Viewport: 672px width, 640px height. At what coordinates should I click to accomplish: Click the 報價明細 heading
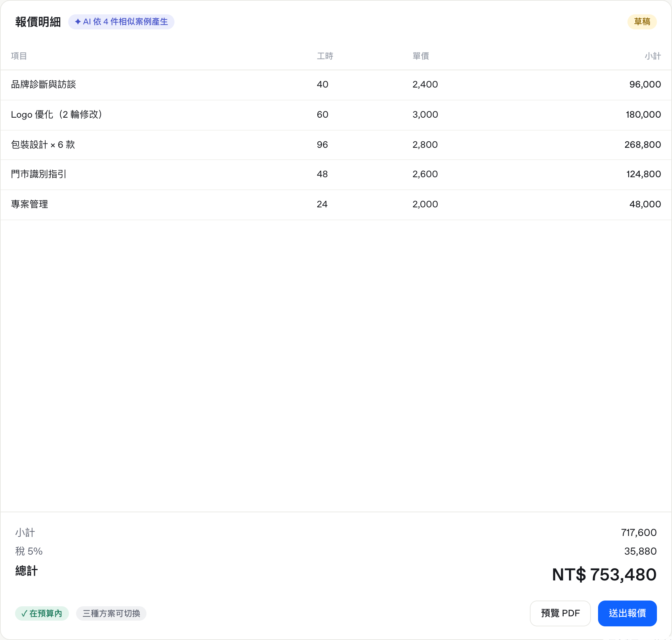point(38,22)
